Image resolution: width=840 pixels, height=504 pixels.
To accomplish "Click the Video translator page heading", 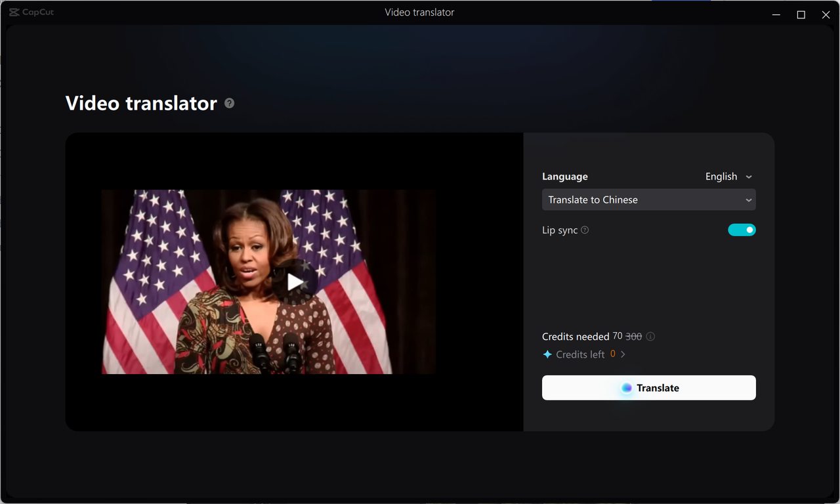I will (x=140, y=103).
